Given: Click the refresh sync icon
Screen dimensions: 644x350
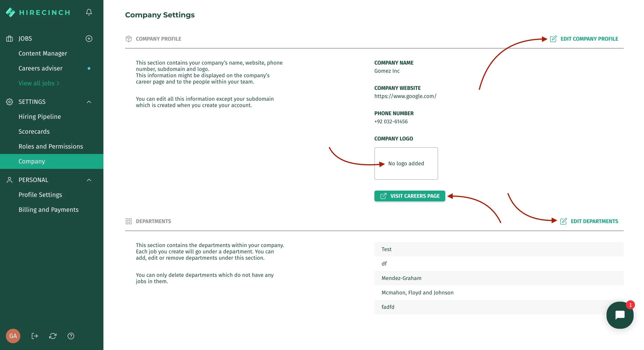Looking at the screenshot, I should (53, 336).
